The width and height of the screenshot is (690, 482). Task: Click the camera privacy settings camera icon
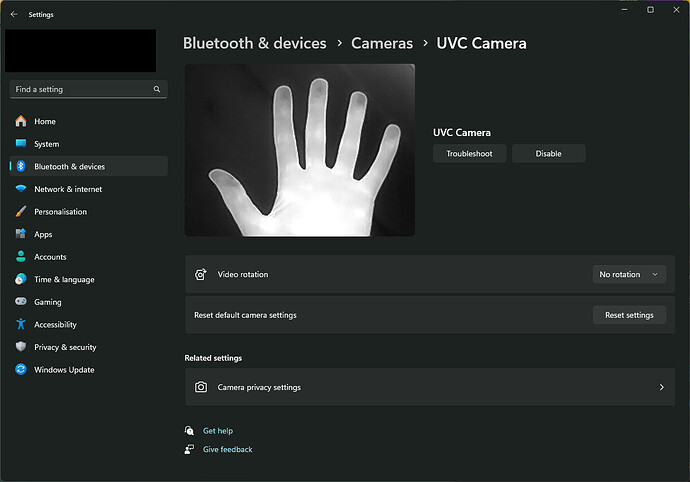(x=201, y=387)
